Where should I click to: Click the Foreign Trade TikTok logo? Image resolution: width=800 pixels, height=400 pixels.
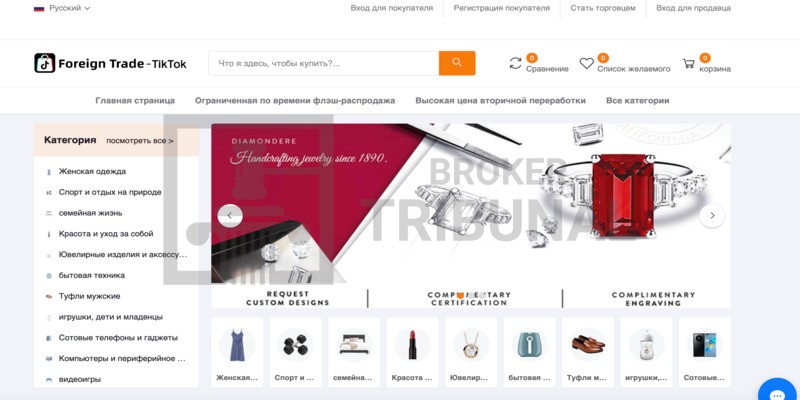tap(110, 63)
